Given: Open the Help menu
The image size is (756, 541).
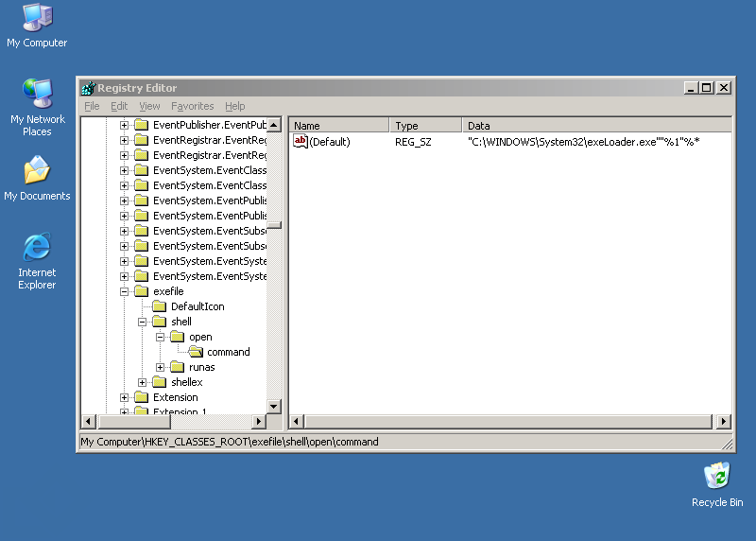Looking at the screenshot, I should [x=234, y=106].
